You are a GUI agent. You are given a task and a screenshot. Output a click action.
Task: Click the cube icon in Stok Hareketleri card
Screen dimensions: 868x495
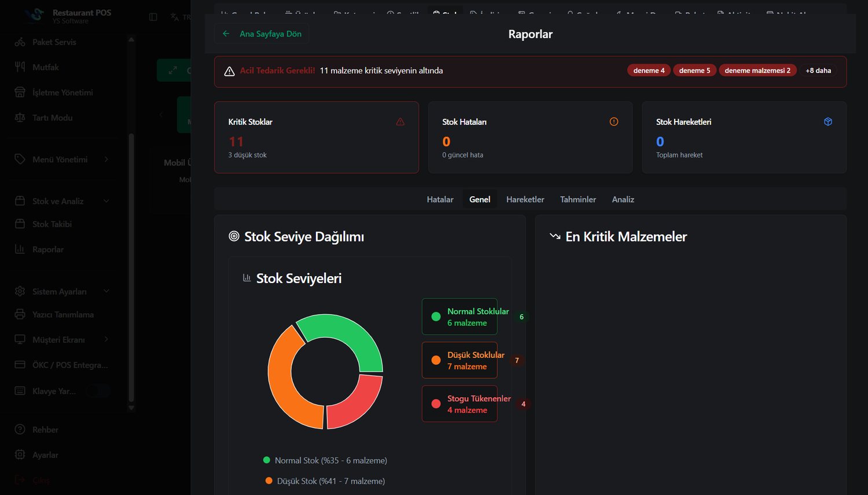828,122
